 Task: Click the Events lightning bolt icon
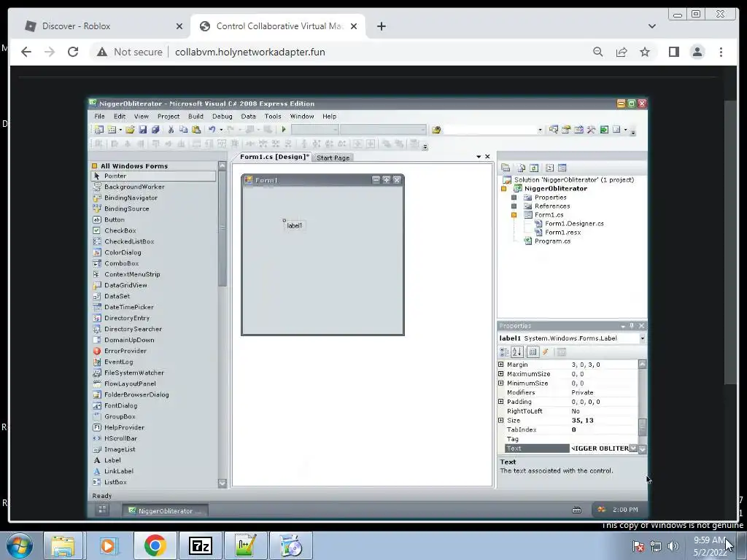546,352
